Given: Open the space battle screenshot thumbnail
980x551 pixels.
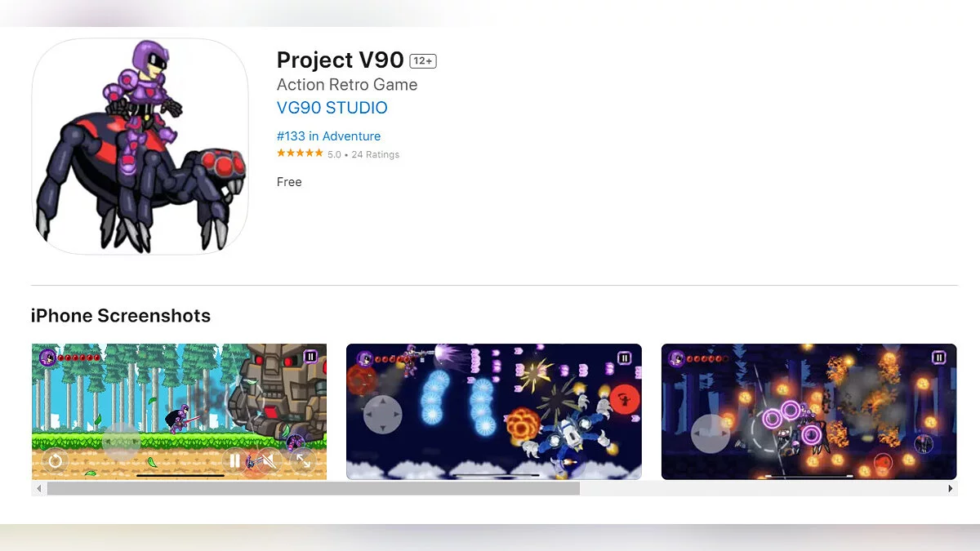Looking at the screenshot, I should click(494, 411).
